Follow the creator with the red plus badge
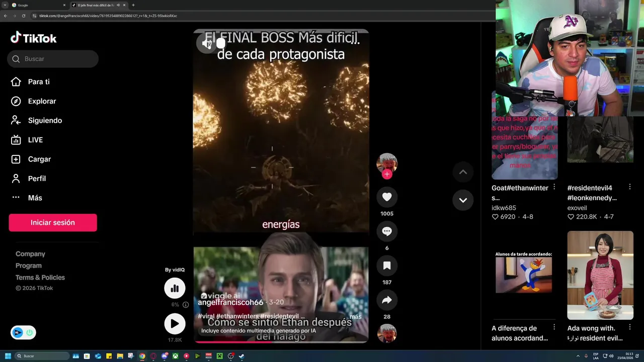644x362 pixels. coord(387,174)
